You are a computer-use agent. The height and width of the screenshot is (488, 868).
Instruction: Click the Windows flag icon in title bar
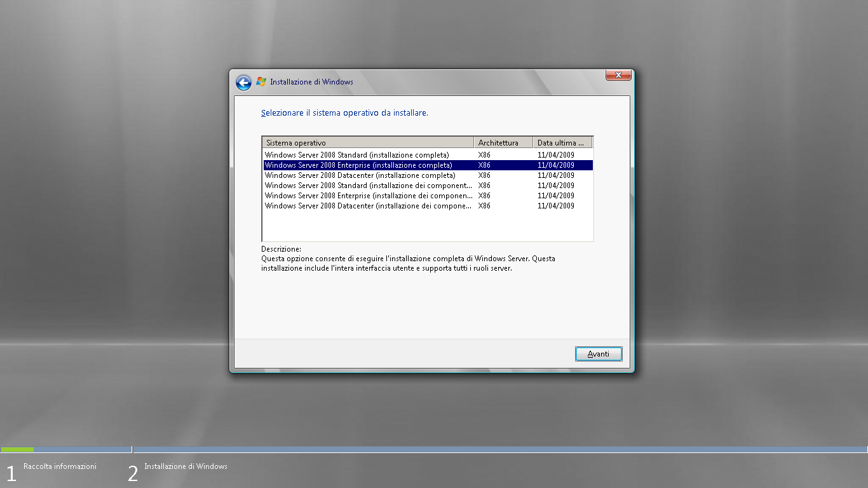tap(261, 82)
